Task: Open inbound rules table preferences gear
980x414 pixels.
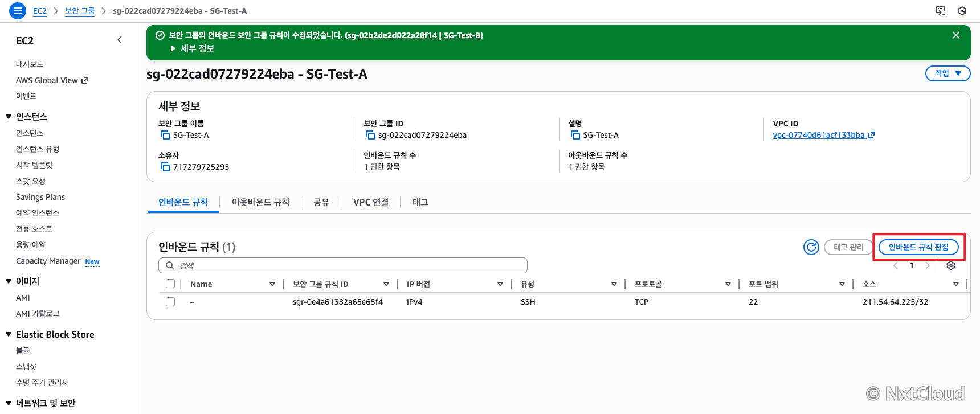Action: pos(951,265)
